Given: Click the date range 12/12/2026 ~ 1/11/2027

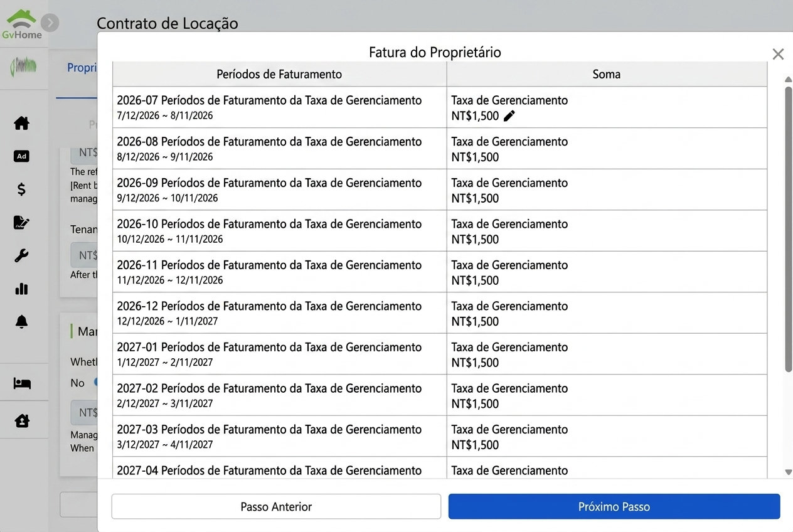Looking at the screenshot, I should (x=168, y=321).
